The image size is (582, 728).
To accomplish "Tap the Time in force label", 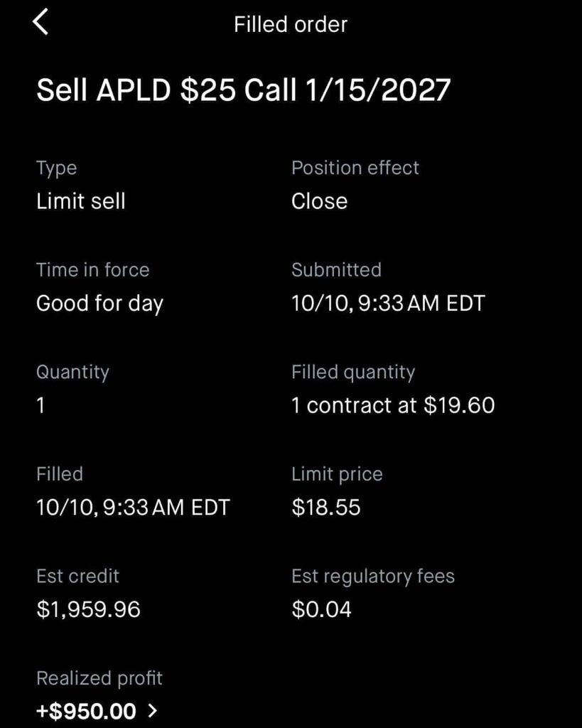I will [92, 270].
